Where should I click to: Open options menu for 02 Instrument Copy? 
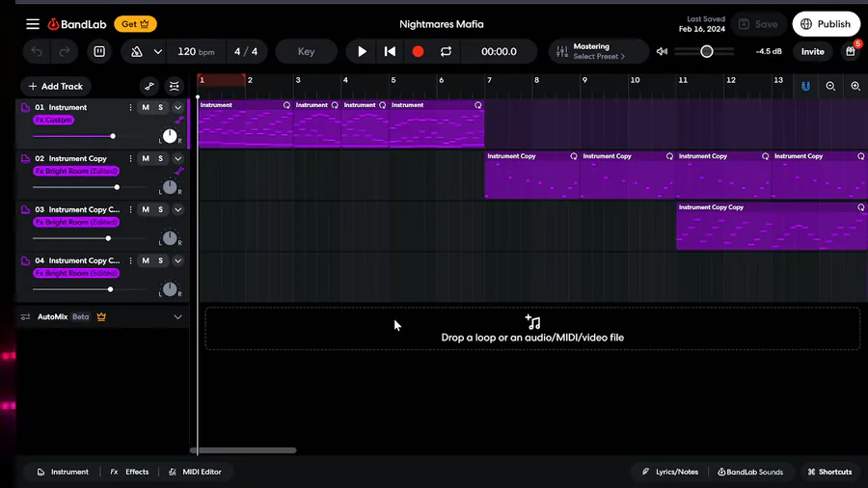(x=130, y=158)
